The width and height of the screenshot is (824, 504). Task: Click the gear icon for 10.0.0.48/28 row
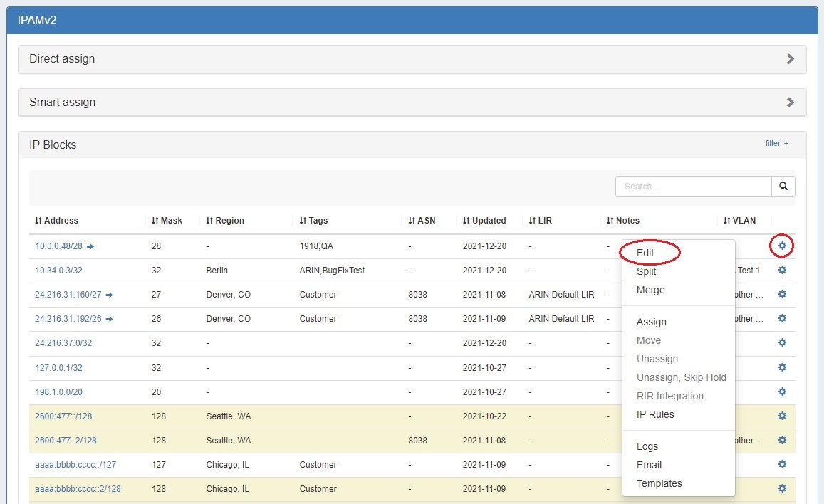[x=782, y=246]
